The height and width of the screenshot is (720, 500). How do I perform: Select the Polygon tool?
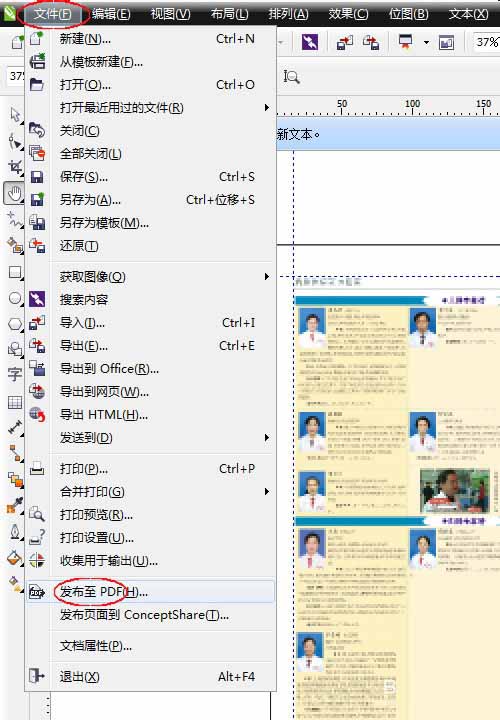pyautogui.click(x=15, y=324)
